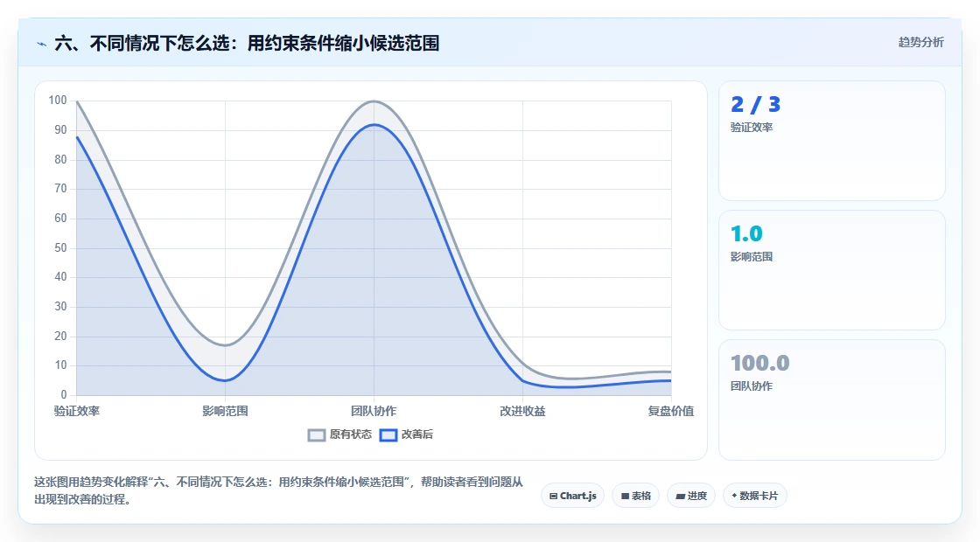Click the 50 y-axis tick label

point(60,248)
